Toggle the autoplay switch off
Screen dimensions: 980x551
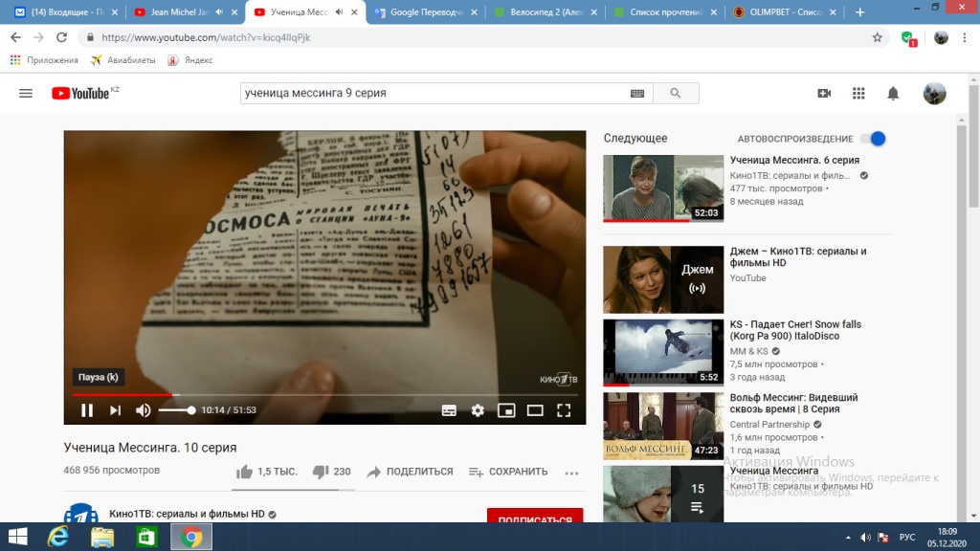tap(873, 139)
